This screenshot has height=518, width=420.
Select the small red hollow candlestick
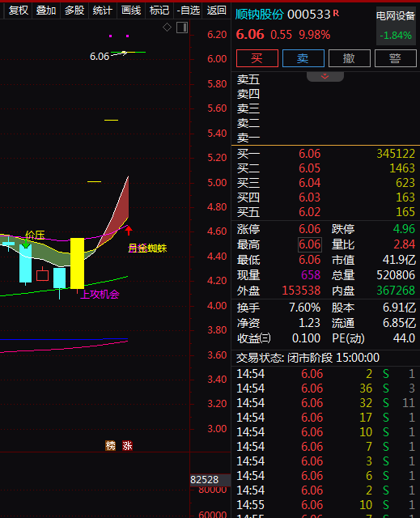(42, 274)
